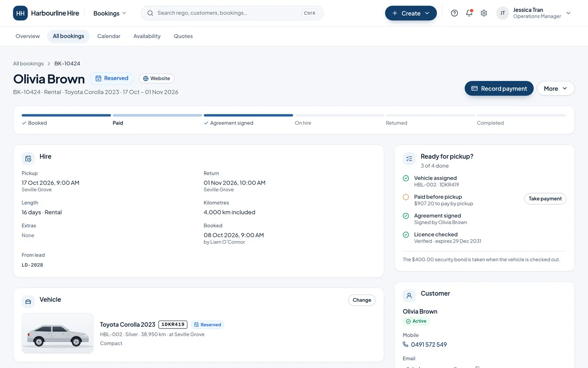Viewport: 588px width, 368px height.
Task: Select the All bookings tab
Action: 68,36
